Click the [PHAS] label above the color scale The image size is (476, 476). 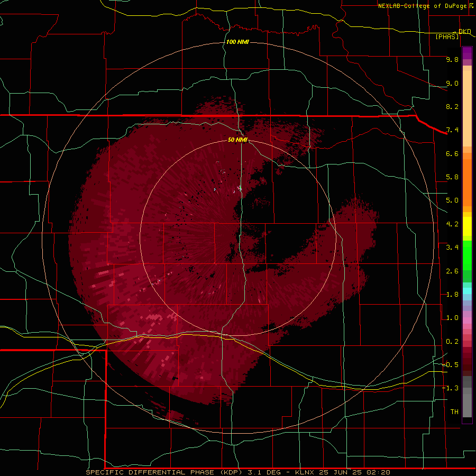pyautogui.click(x=447, y=36)
